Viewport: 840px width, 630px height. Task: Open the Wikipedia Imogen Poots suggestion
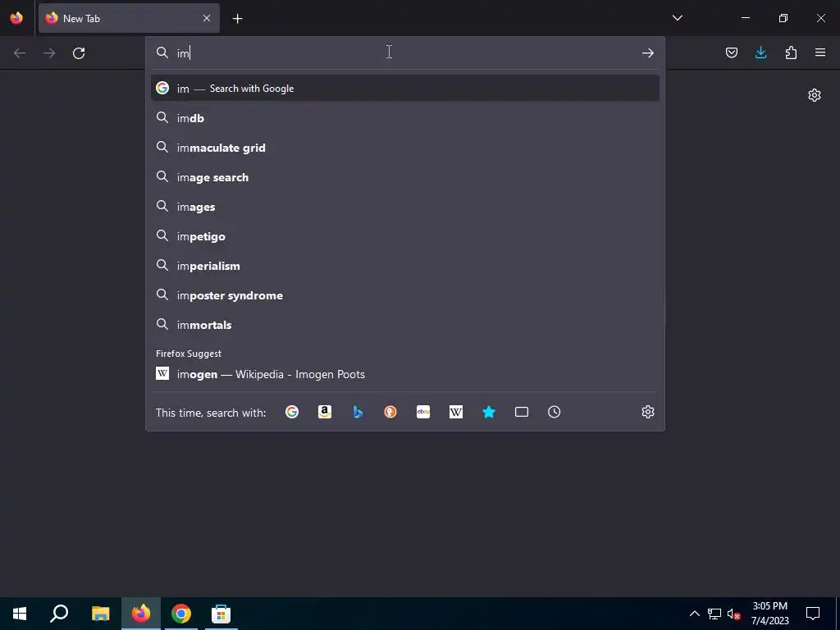pos(405,374)
